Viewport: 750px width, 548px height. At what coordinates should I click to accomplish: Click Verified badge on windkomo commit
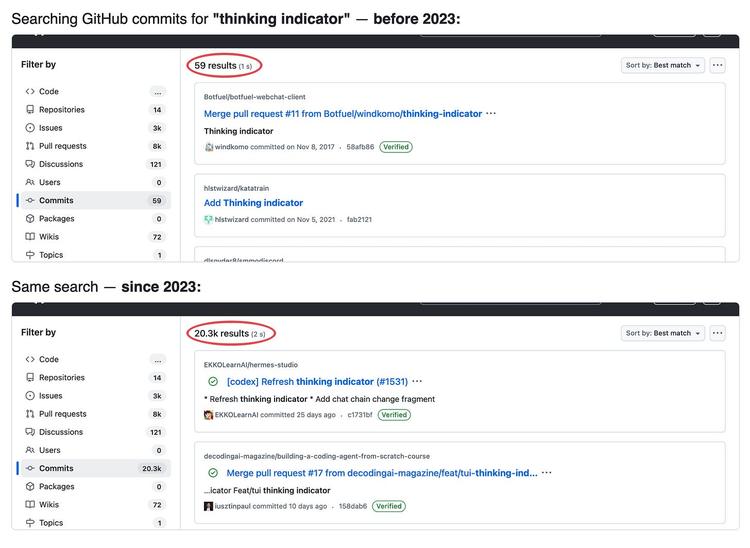click(396, 147)
